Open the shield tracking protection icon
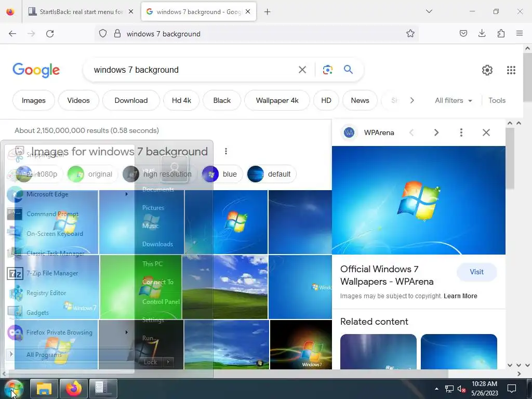532x399 pixels. click(x=103, y=34)
